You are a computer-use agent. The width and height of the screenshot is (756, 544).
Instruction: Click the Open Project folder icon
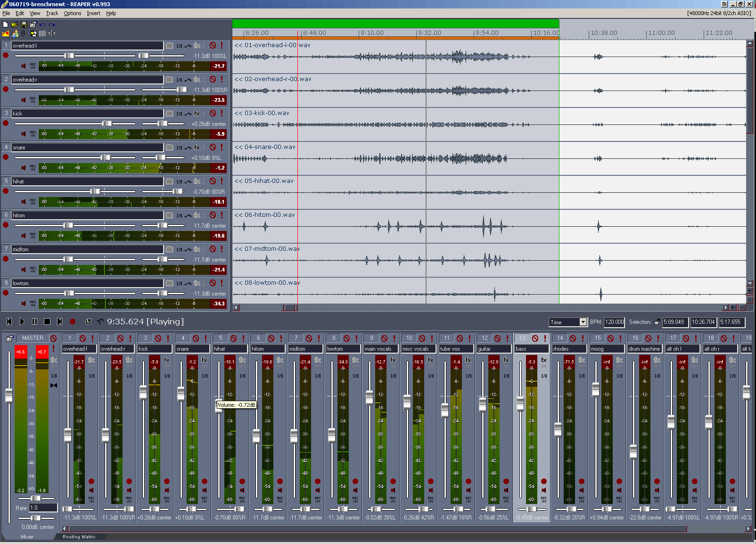[15, 25]
